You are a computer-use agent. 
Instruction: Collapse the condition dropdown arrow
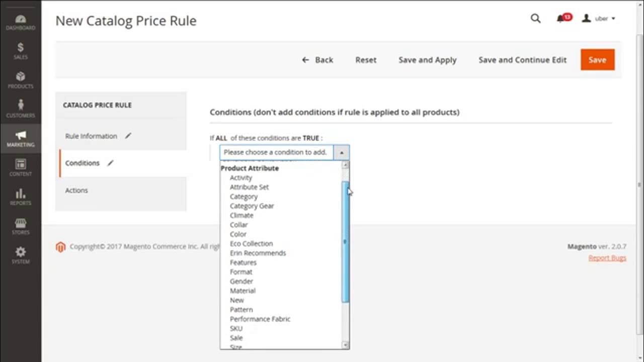(342, 152)
